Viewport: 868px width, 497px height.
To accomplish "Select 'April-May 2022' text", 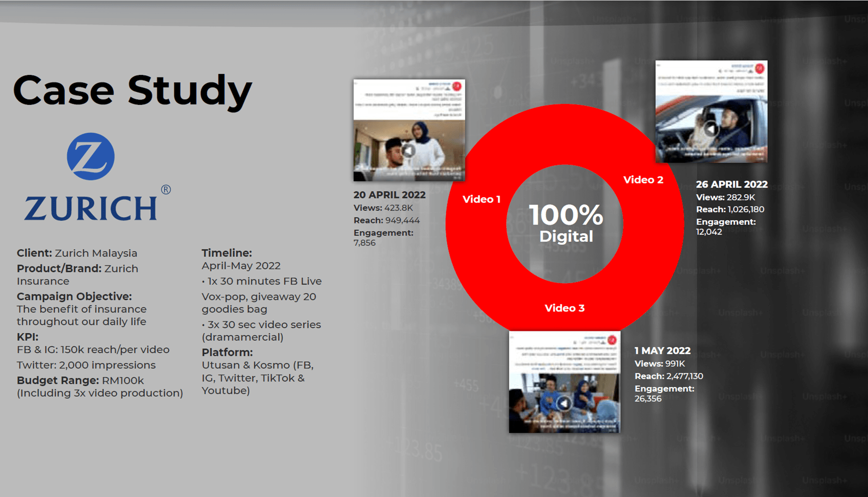I will (241, 266).
